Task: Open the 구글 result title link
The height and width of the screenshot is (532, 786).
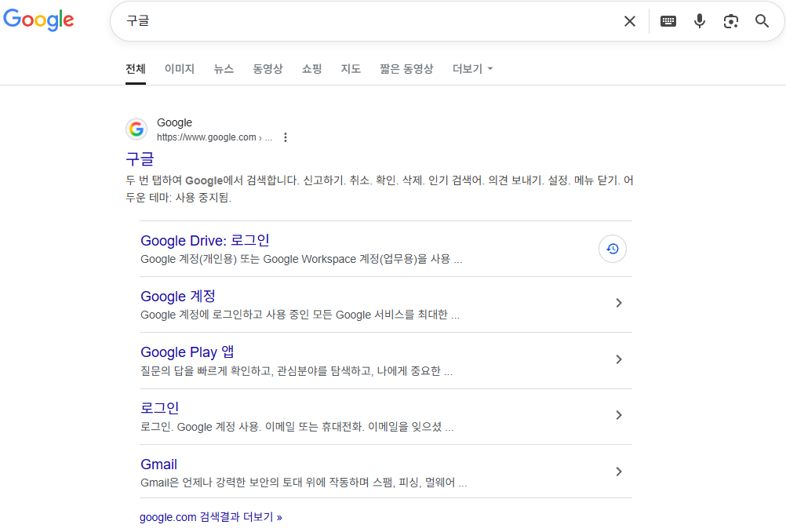Action: 140,159
